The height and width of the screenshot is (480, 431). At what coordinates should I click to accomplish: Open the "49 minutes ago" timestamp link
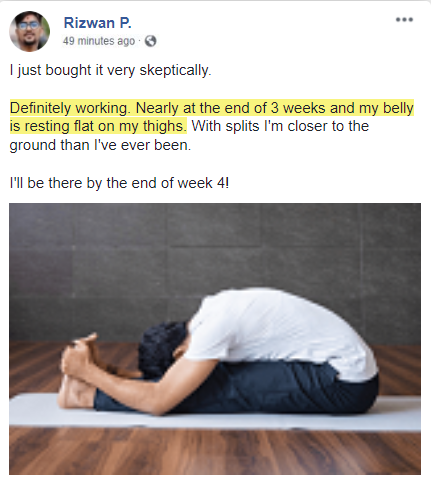coord(99,41)
